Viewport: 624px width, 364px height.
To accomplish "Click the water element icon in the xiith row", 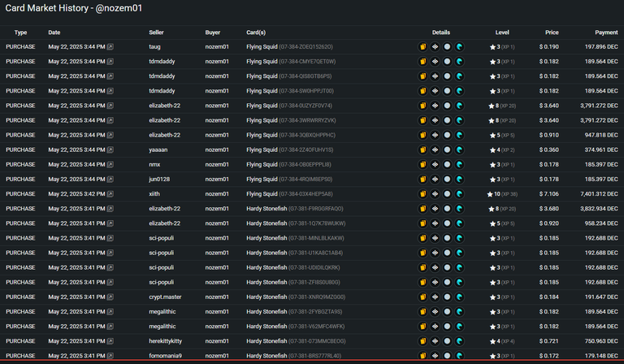I will (460, 194).
